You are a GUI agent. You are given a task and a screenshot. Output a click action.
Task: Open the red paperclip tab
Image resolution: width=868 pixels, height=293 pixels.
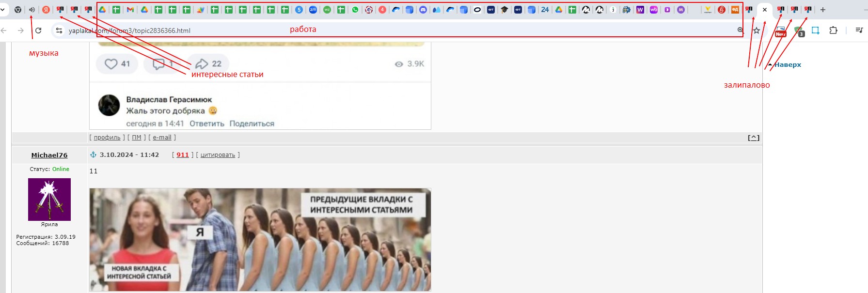click(x=722, y=10)
